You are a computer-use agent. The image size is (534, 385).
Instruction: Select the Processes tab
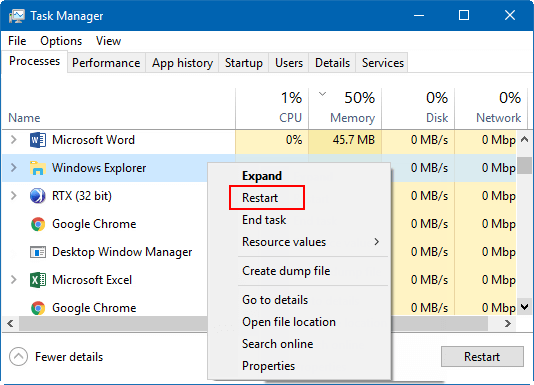coord(34,61)
